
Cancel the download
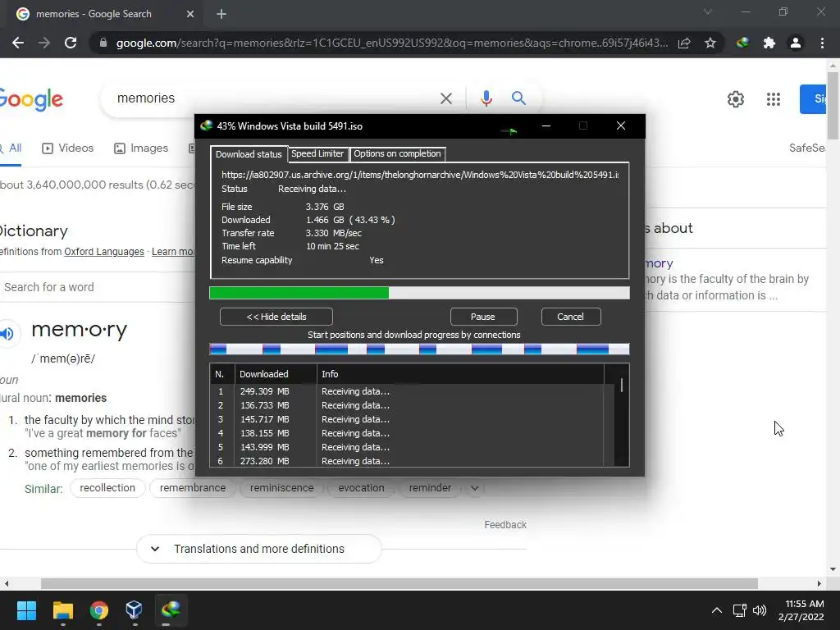point(570,317)
